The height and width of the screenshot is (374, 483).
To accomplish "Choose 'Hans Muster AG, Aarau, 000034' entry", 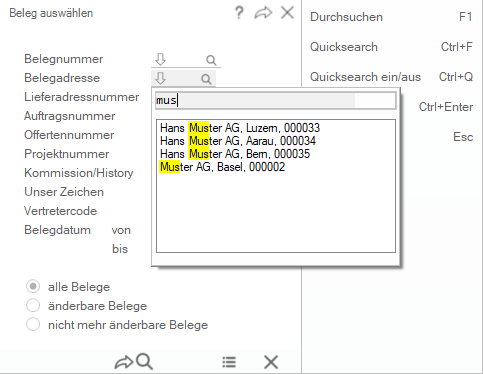I will pos(238,141).
